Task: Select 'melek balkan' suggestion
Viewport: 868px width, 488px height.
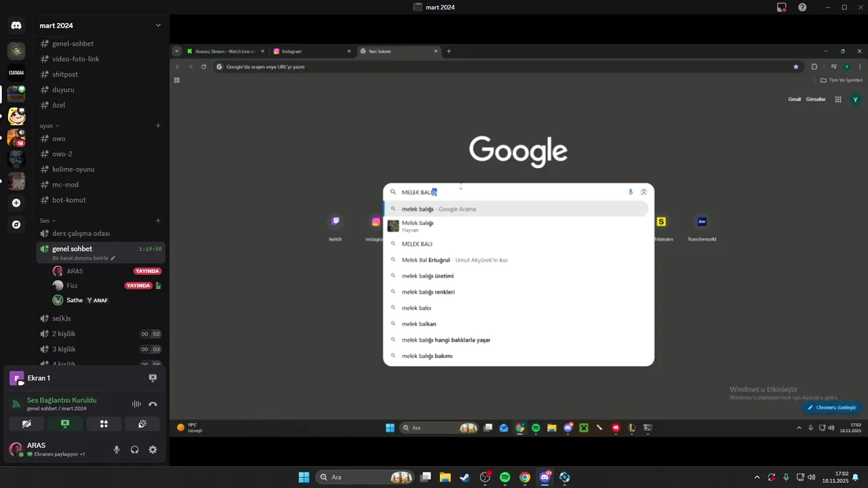Action: click(x=519, y=324)
